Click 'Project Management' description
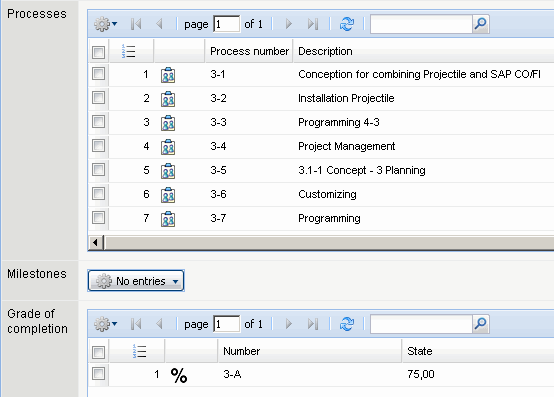 (x=347, y=146)
